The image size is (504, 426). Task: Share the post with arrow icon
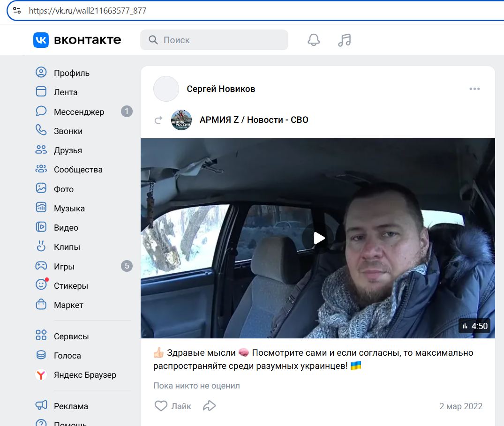(209, 406)
